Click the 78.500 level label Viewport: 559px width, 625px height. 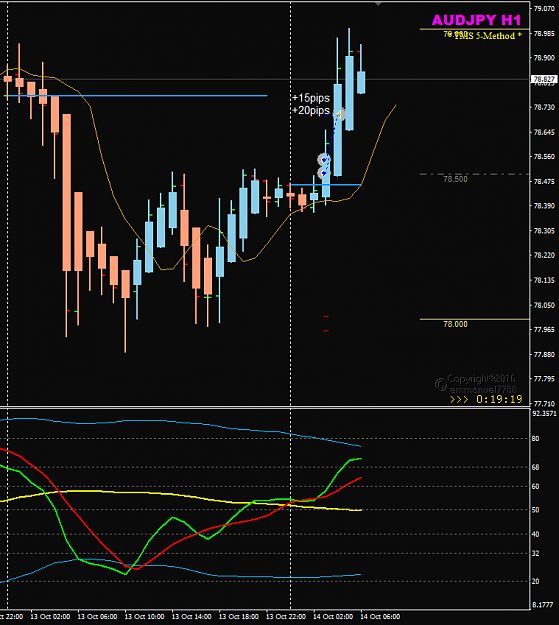(455, 179)
